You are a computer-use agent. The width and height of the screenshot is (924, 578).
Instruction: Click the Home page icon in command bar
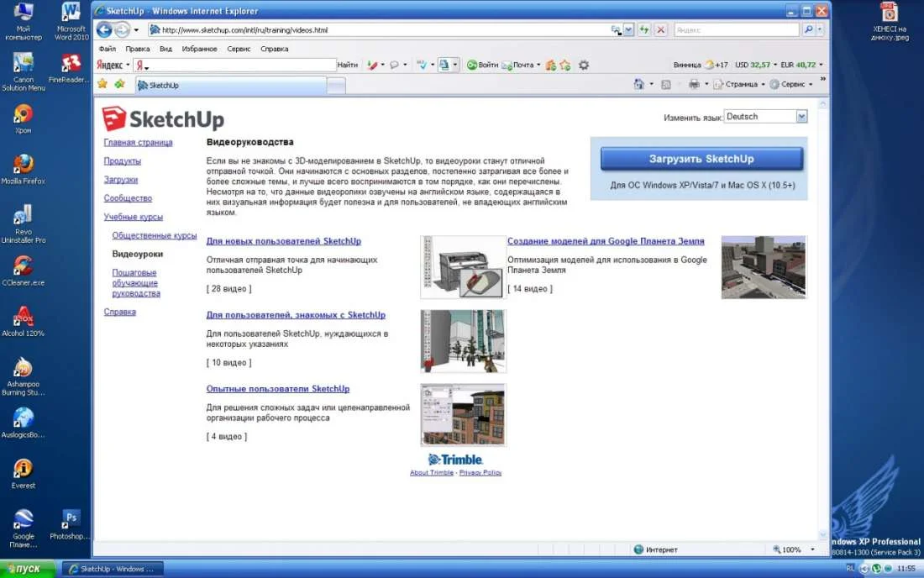click(638, 84)
